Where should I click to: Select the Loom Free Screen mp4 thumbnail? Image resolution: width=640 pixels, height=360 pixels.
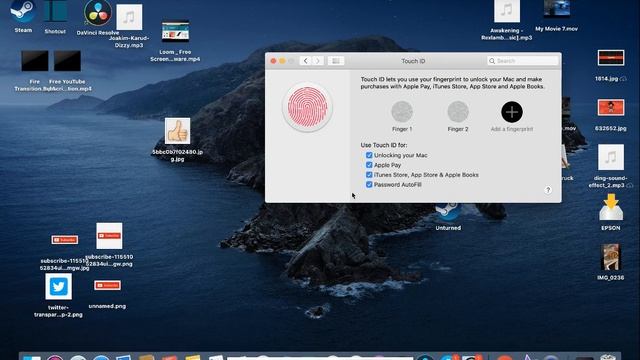(175, 31)
